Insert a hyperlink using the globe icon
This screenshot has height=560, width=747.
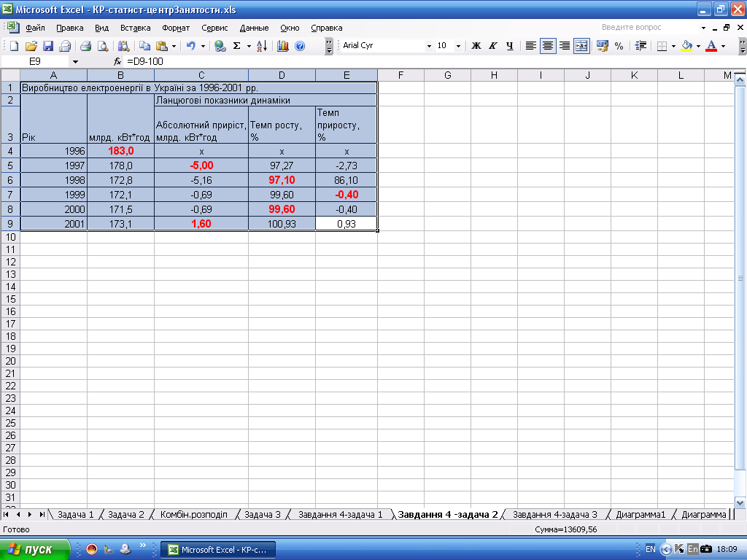pos(220,46)
